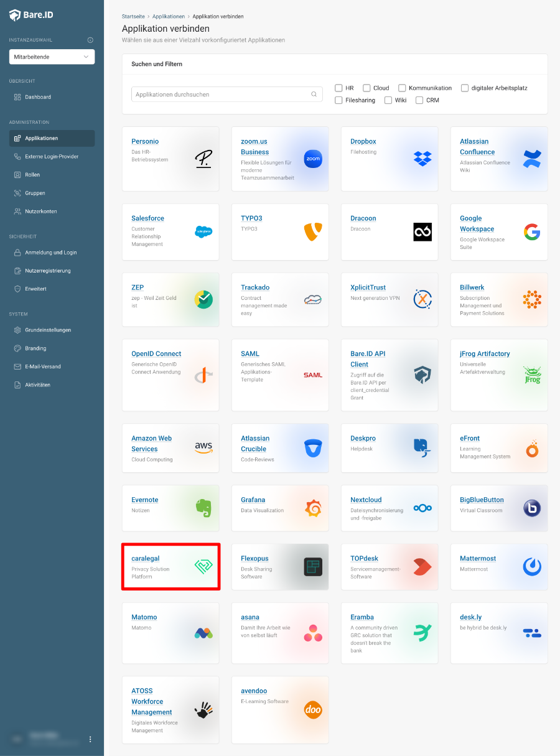The width and height of the screenshot is (560, 756).
Task: Open Dashboard in the sidebar
Action: click(x=52, y=97)
